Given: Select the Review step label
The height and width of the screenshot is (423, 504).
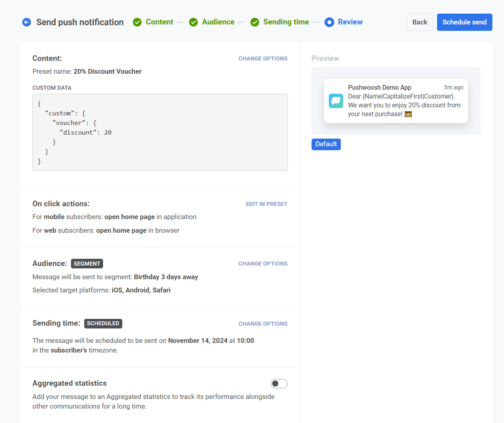Looking at the screenshot, I should point(350,22).
